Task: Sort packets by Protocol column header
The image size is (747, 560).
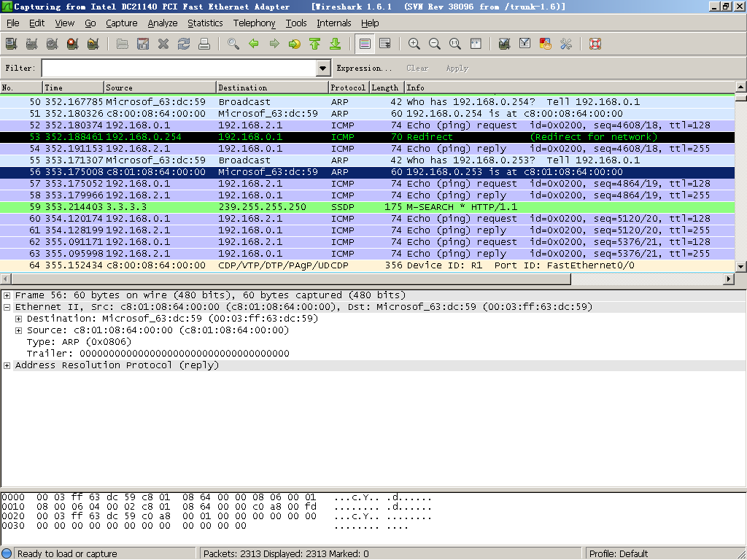Action: (348, 87)
